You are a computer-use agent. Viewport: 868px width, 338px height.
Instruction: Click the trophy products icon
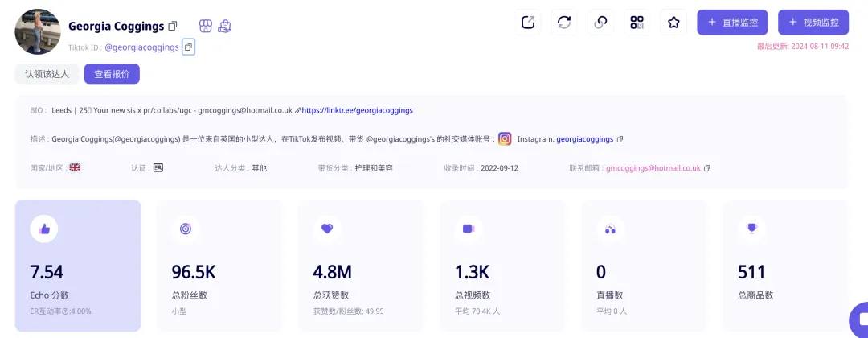[x=751, y=229]
